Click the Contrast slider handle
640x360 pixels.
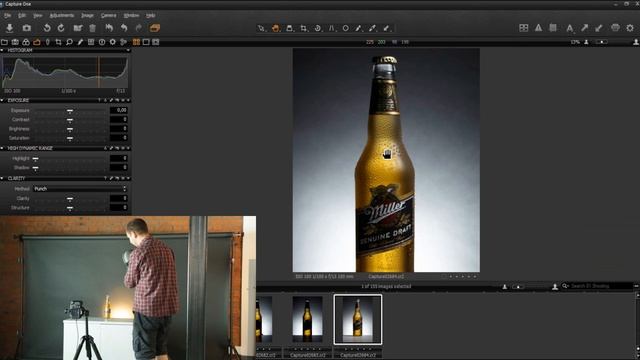70,120
